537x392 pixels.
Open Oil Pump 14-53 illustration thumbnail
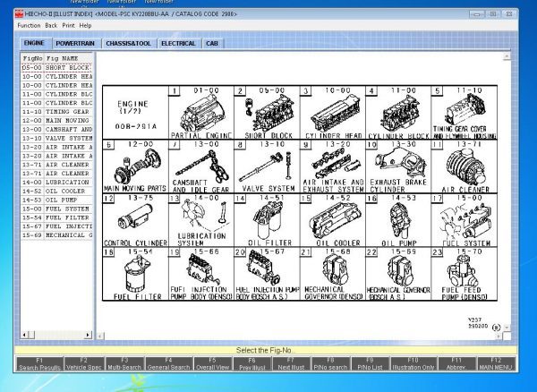click(398, 220)
